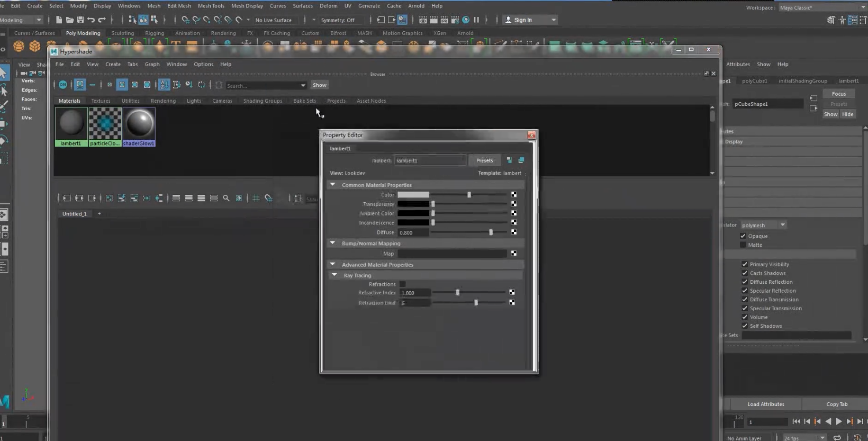The image size is (868, 441).
Task: Click input connections icon in graph toolbar
Action: click(67, 198)
